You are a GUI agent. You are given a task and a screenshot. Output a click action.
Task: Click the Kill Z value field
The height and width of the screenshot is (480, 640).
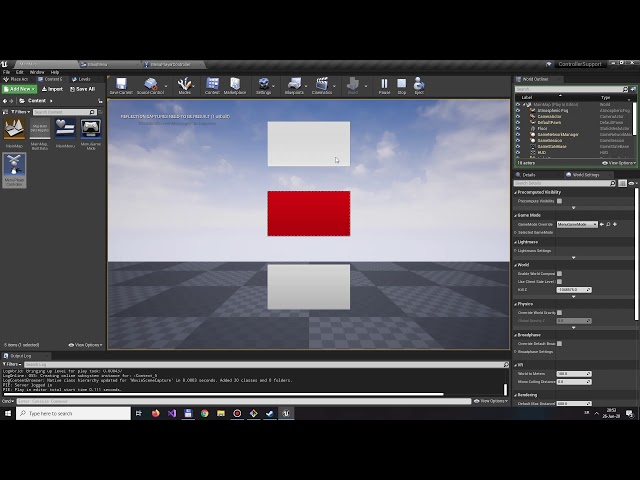coord(574,290)
